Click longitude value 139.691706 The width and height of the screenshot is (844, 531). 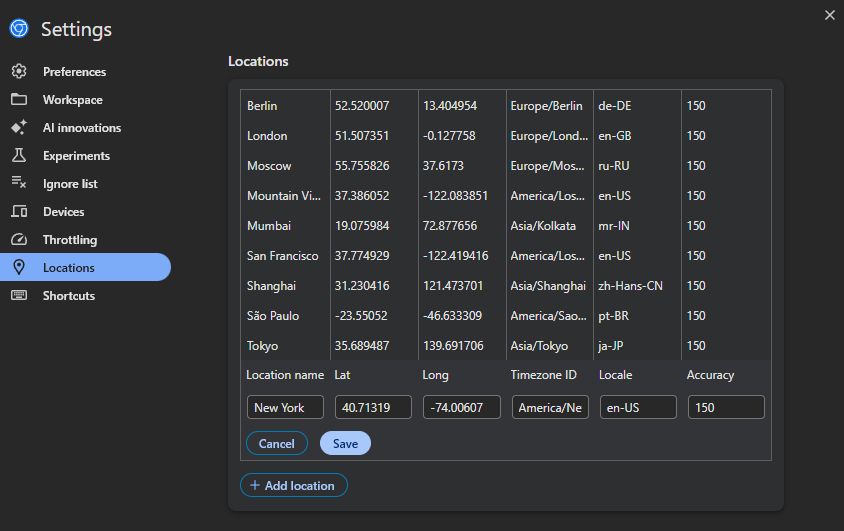[453, 346]
